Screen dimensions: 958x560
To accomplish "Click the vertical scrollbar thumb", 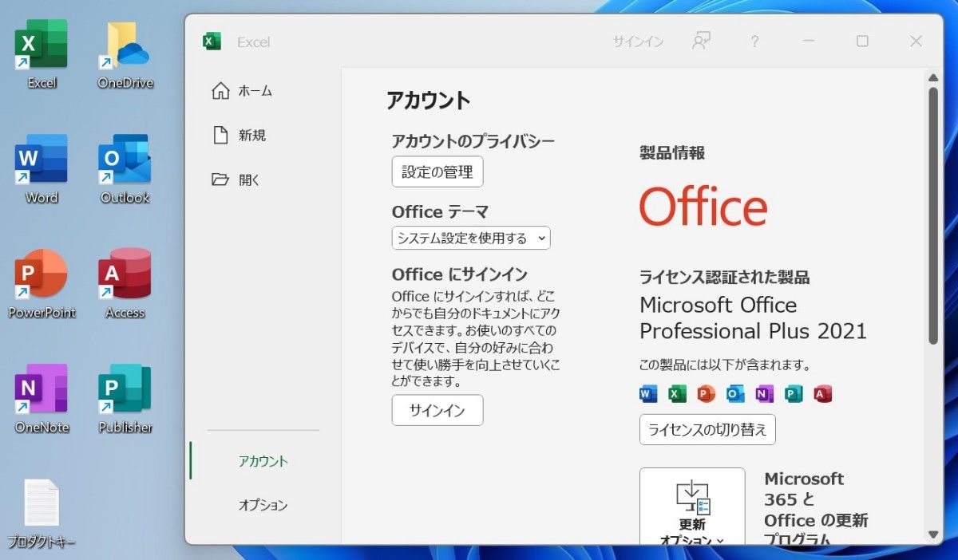I will coord(933,215).
